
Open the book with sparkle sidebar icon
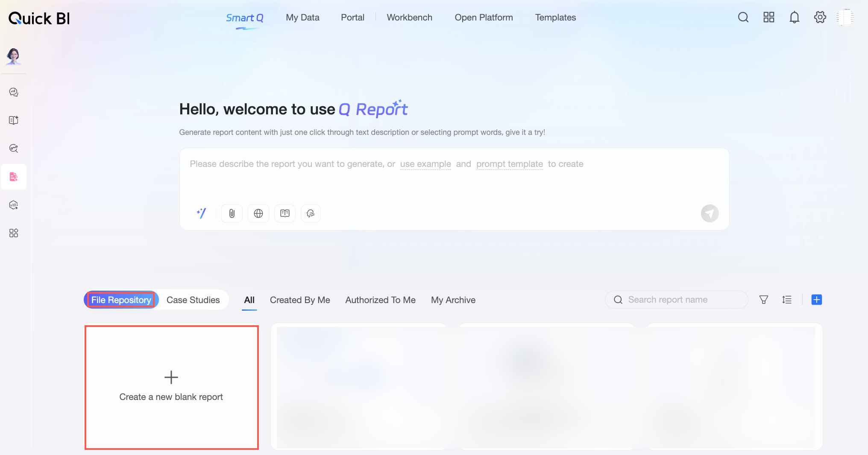[14, 120]
